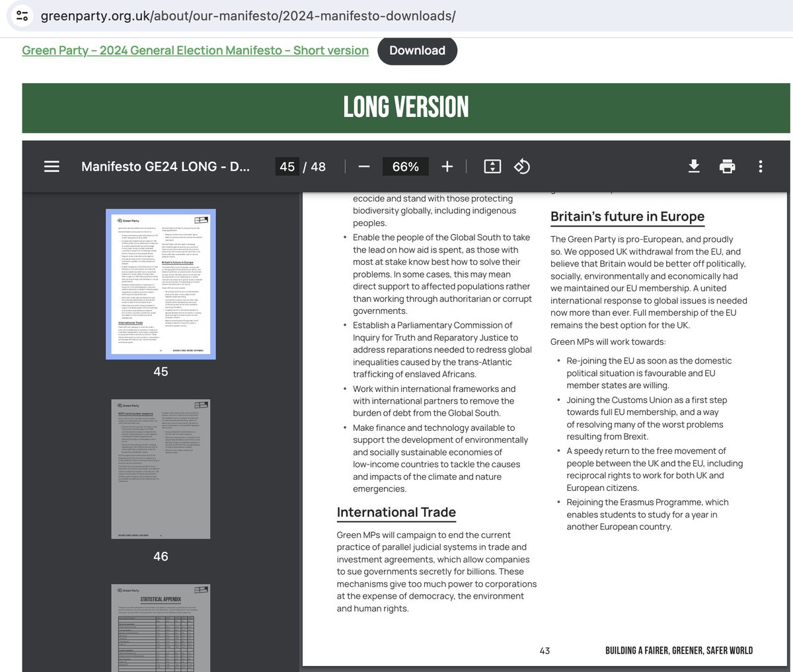Viewport: 793px width, 672px height.
Task: Select page 46 thumbnail in the sidebar
Action: coord(161,468)
